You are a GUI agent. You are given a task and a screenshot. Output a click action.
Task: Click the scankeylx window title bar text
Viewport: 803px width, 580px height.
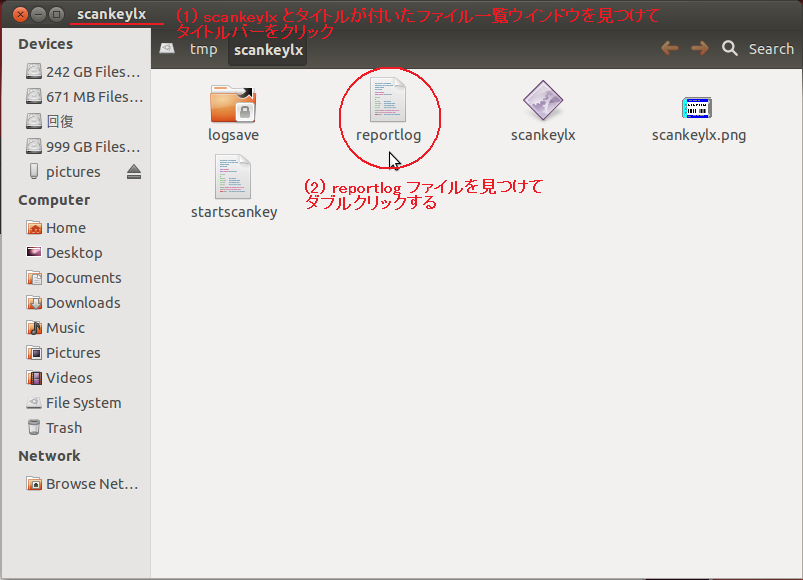pos(111,14)
